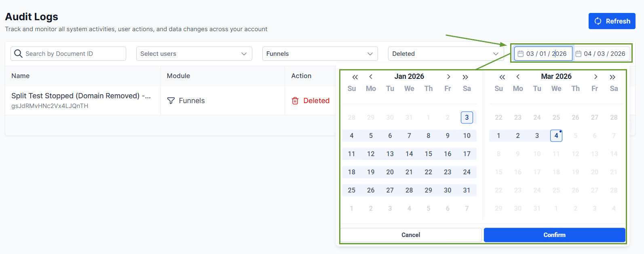Click next year double-arrow on Jan 2026 calendar
644x254 pixels.
pos(465,77)
